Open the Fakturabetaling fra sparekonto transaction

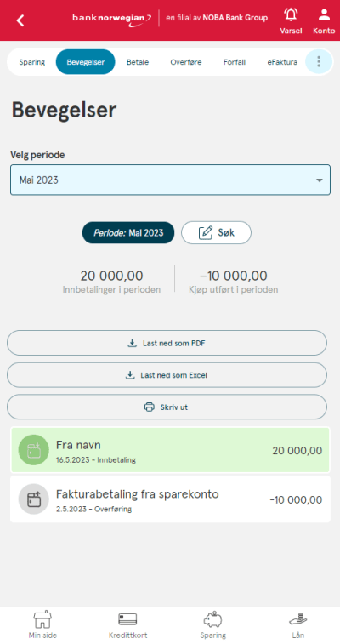(170, 499)
